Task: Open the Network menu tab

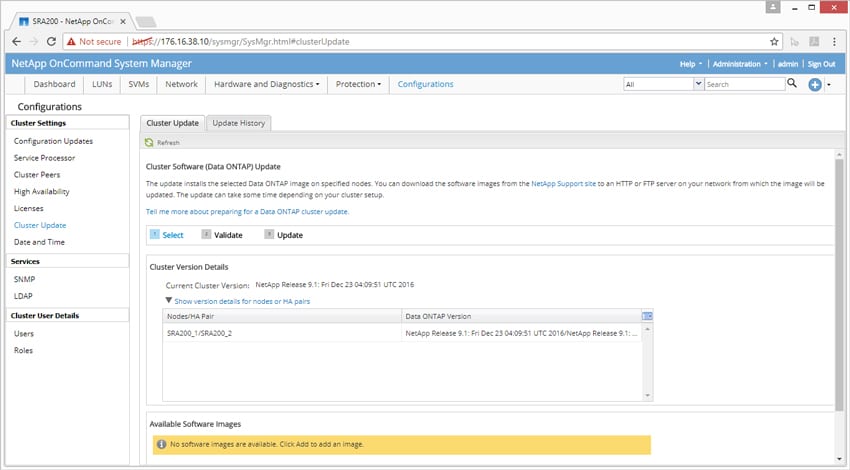Action: click(182, 84)
